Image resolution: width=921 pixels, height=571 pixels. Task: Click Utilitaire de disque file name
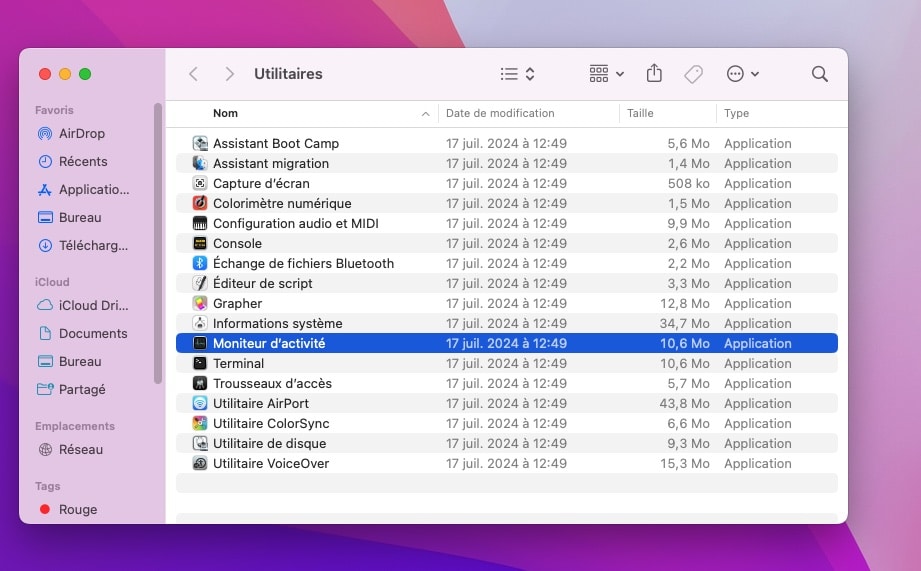tap(270, 444)
